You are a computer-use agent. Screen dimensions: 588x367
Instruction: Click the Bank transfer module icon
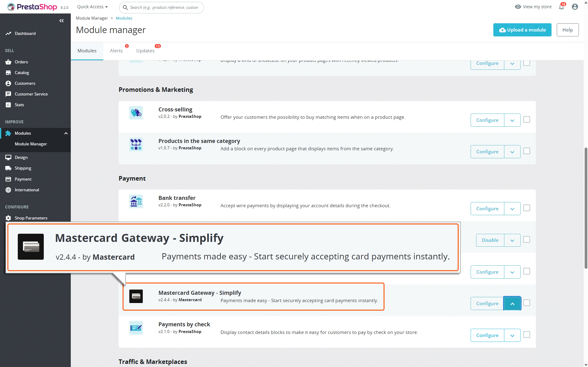pyautogui.click(x=136, y=201)
